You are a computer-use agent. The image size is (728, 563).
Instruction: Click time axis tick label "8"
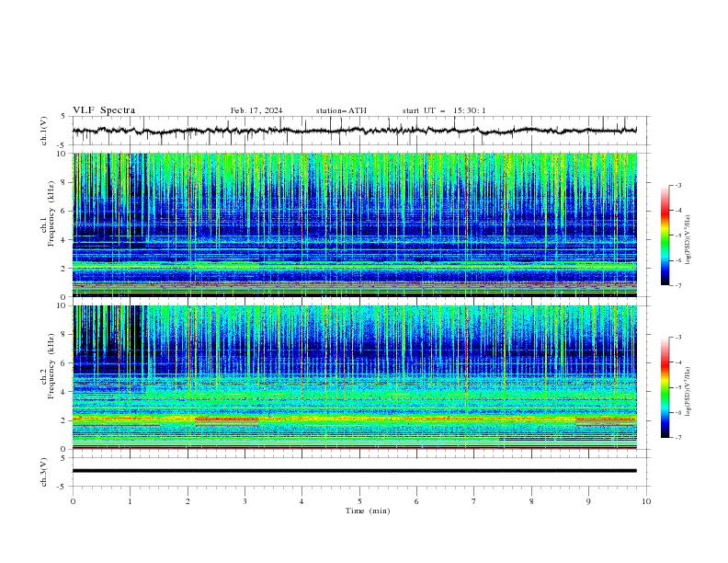(x=531, y=501)
